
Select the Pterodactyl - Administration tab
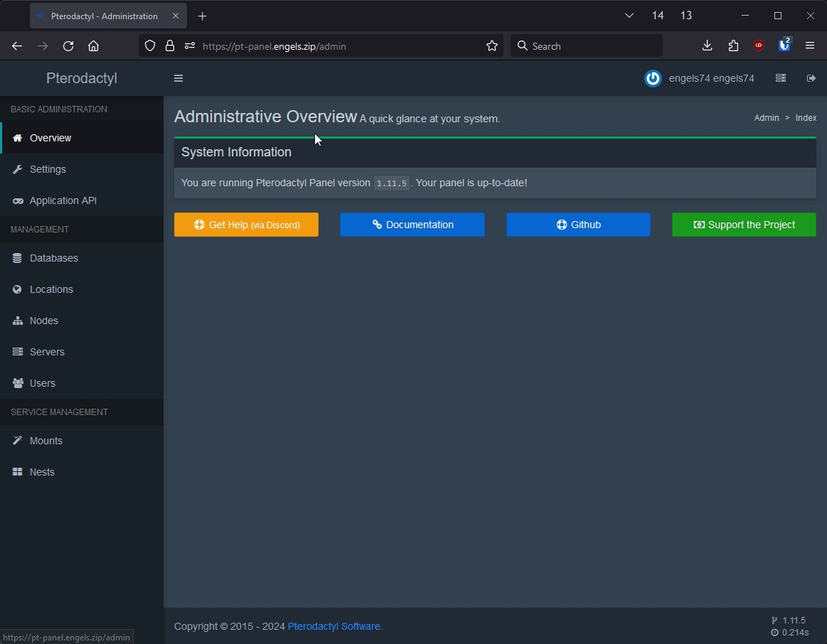(x=108, y=16)
